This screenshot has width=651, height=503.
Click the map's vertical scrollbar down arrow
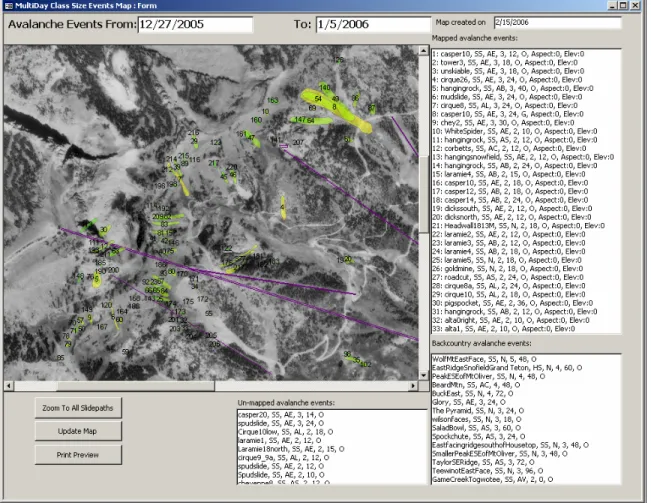423,375
